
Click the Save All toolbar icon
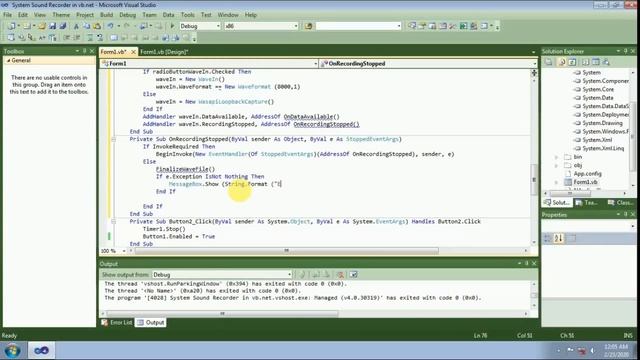pyautogui.click(x=62, y=26)
